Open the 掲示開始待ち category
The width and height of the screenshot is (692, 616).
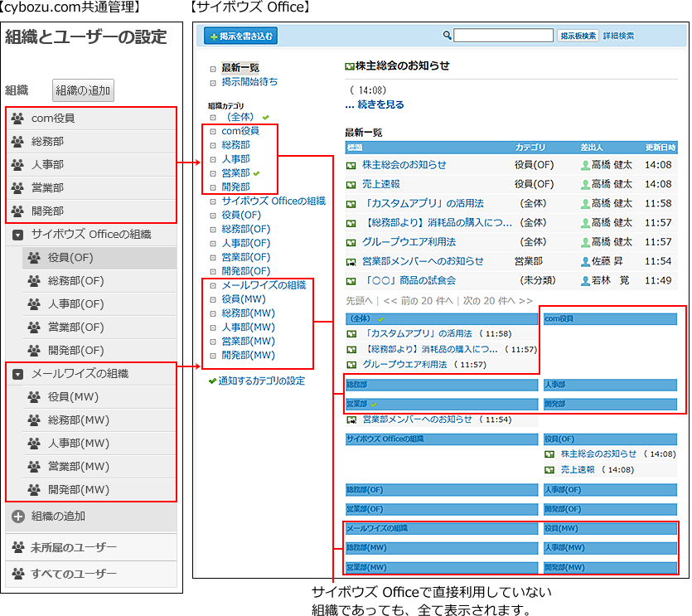point(249,82)
